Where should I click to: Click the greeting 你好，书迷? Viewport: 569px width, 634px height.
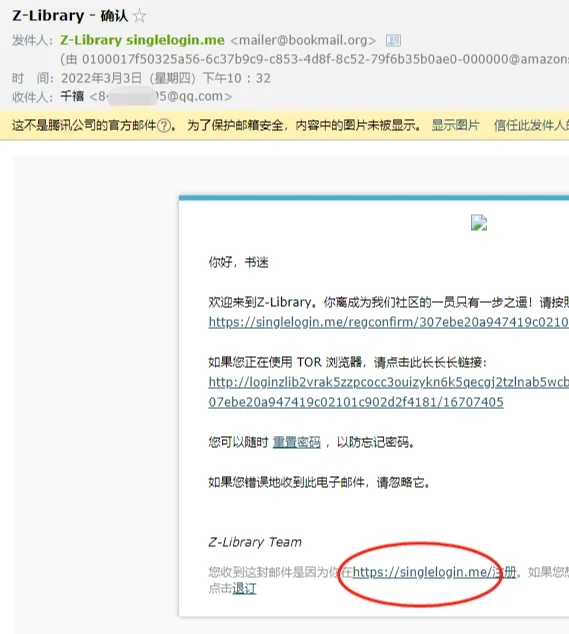click(239, 262)
